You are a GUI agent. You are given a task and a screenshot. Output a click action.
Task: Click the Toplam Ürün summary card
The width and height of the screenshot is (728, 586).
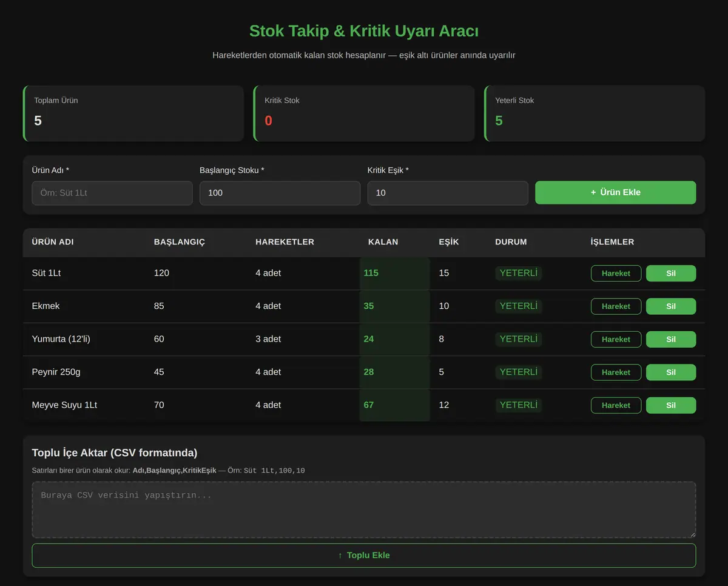[133, 113]
